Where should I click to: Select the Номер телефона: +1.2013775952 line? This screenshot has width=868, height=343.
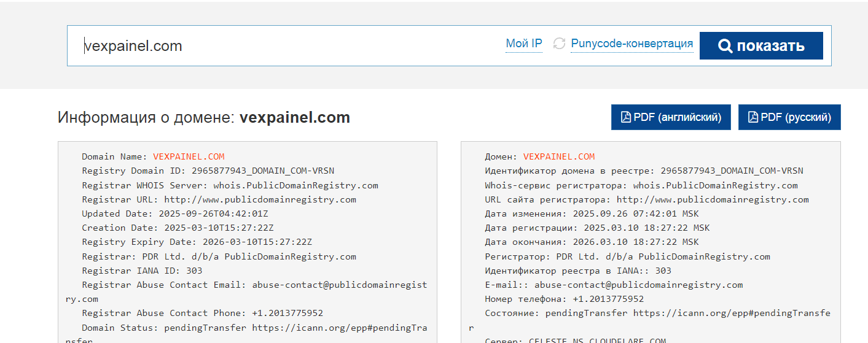pos(564,299)
